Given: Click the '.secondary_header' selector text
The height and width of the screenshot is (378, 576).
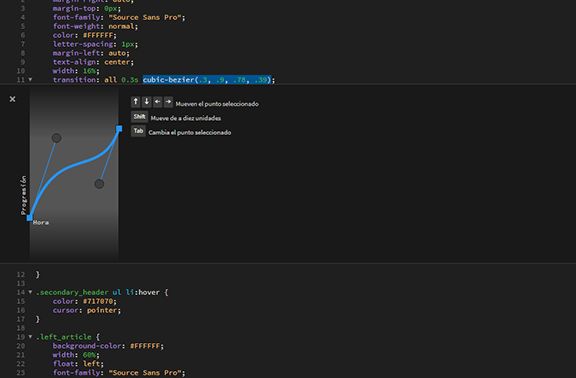Looking at the screenshot, I should [x=72, y=292].
